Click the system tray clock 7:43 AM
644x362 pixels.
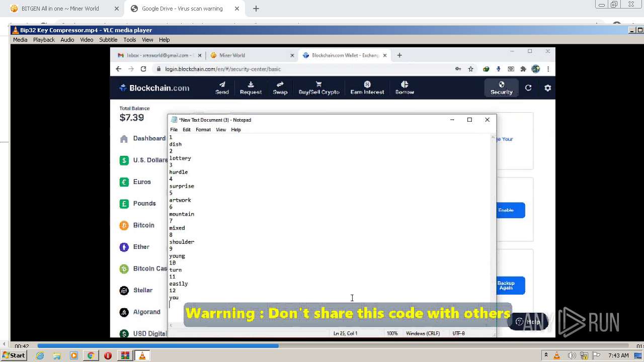(618, 355)
